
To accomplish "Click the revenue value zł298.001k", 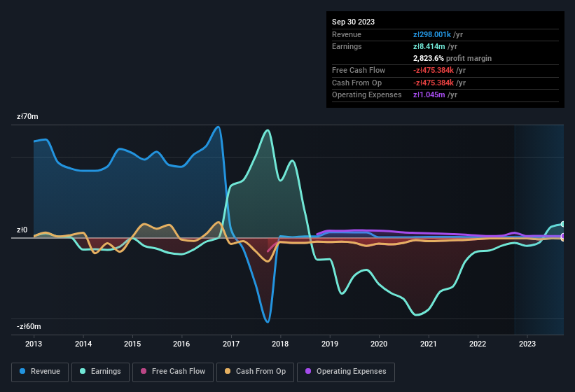I will (432, 34).
